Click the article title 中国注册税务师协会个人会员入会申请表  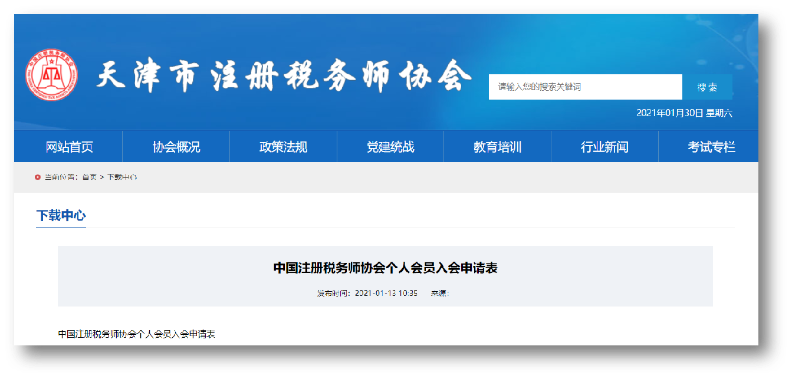(385, 268)
